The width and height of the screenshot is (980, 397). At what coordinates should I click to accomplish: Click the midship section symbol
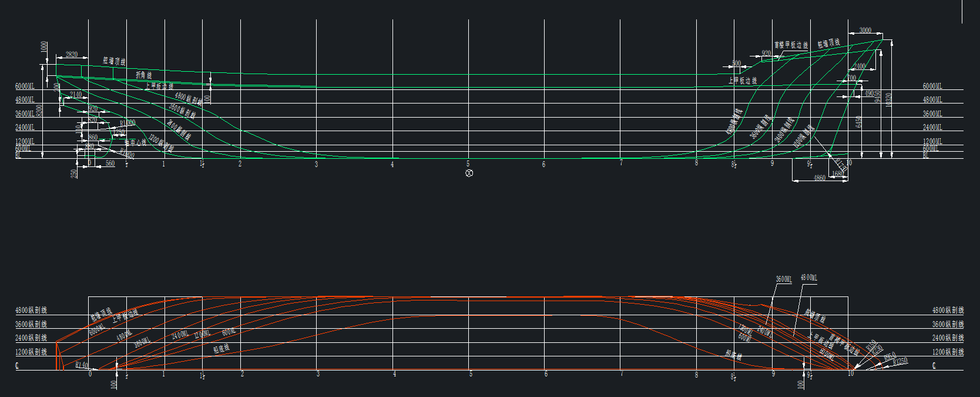tap(469, 173)
